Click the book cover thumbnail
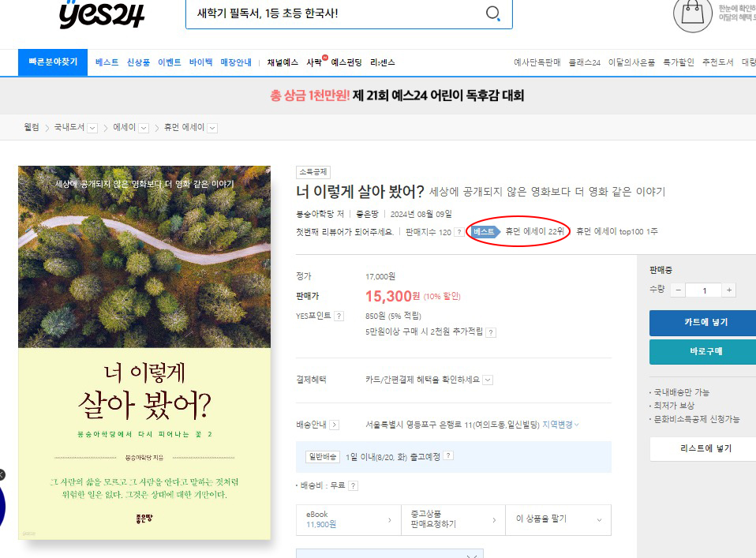This screenshot has height=558, width=756. [x=144, y=353]
